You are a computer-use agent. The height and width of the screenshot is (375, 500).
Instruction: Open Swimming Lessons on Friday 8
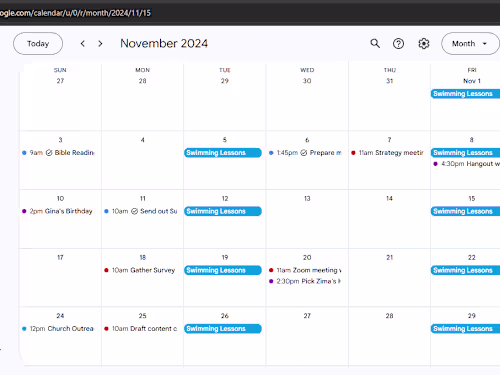[465, 153]
